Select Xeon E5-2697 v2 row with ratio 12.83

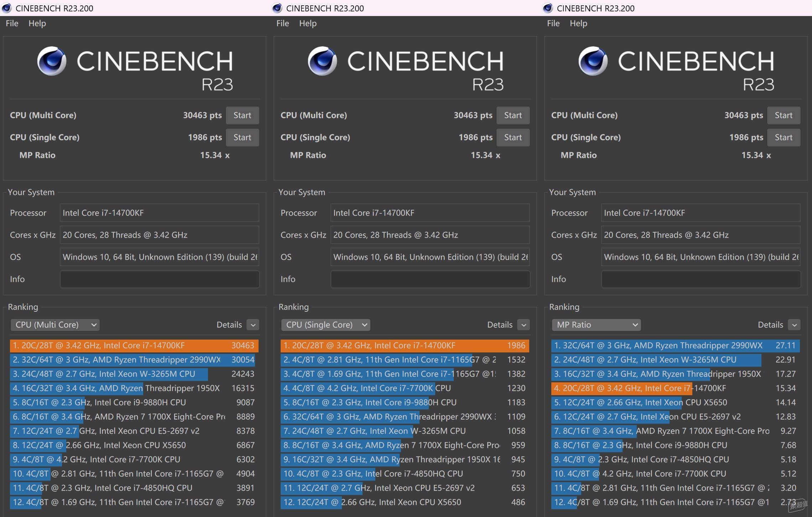(x=676, y=417)
